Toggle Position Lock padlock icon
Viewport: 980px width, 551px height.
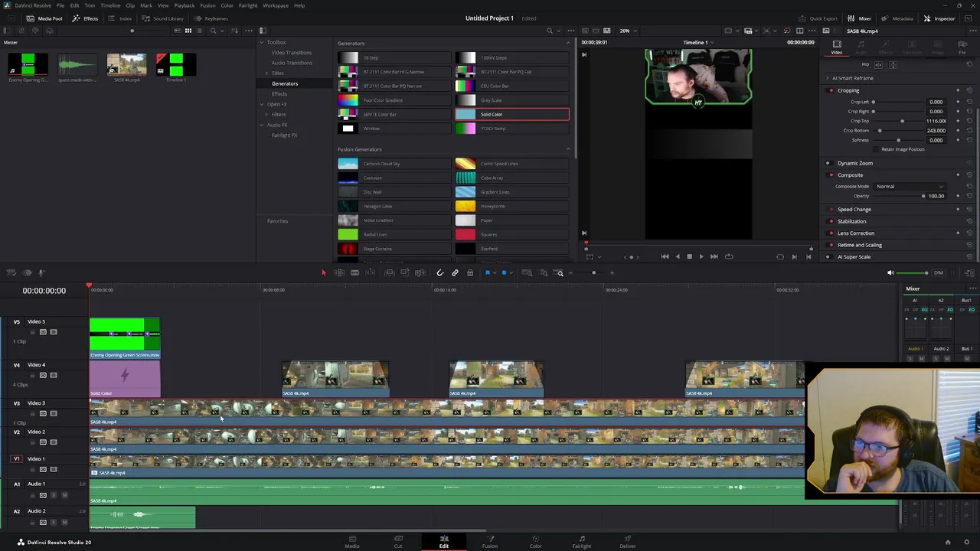(x=470, y=272)
